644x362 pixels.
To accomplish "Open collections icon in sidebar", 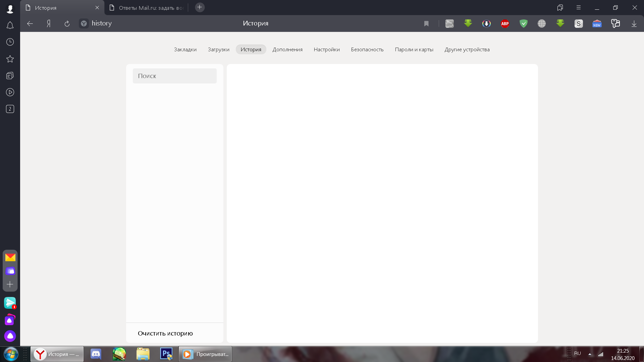I will click(10, 76).
